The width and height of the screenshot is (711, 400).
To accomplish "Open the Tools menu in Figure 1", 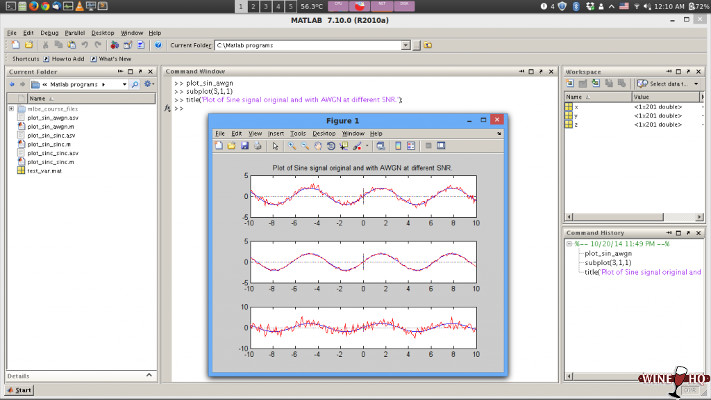I will point(298,133).
